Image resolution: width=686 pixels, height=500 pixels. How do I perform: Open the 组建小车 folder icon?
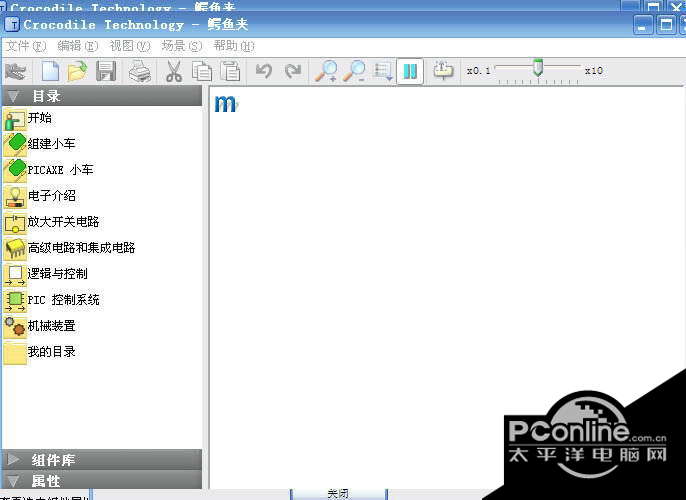[x=14, y=145]
